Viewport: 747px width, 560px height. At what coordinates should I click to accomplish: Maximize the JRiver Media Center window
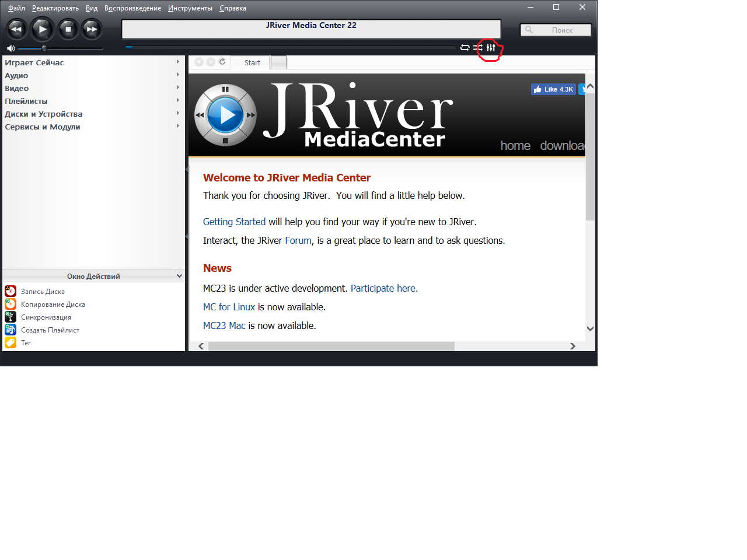[556, 8]
